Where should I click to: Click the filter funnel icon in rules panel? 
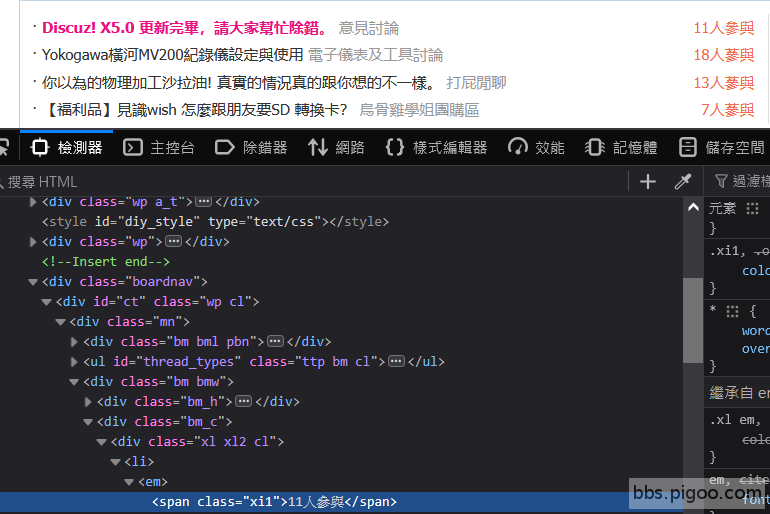pyautogui.click(x=721, y=181)
